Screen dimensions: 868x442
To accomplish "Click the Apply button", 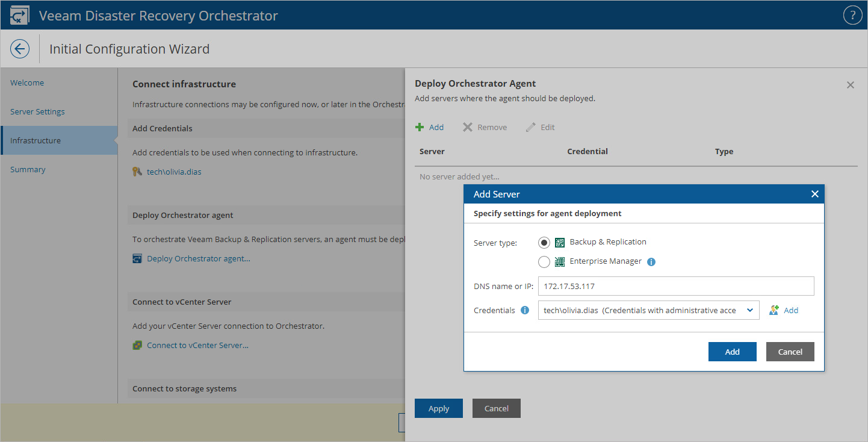I will (438, 408).
